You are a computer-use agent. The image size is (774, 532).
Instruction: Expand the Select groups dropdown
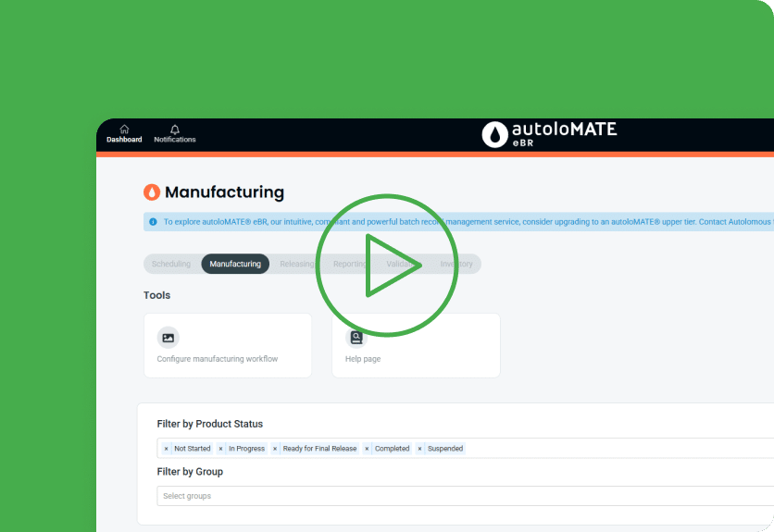coord(463,496)
